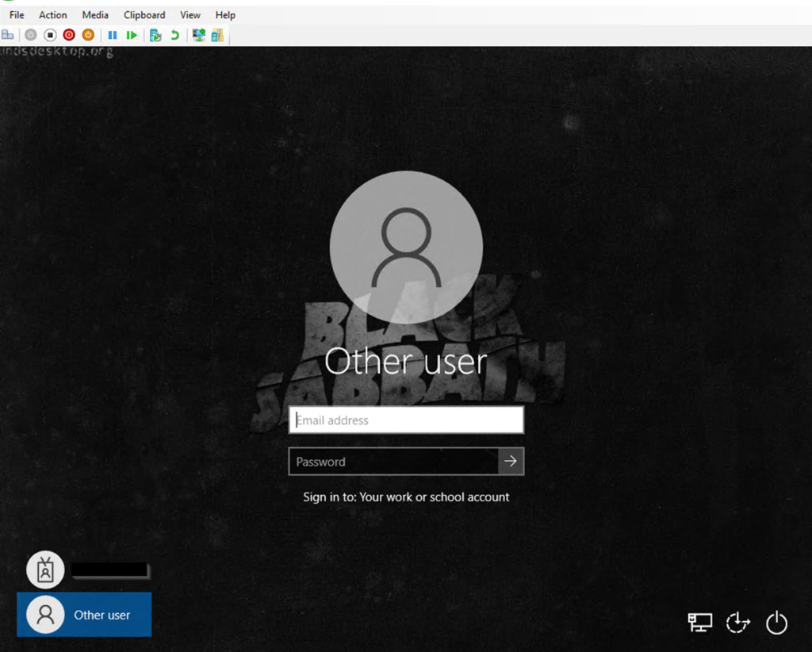812x652 pixels.
Task: Click the green Reset/Resume play icon
Action: [132, 35]
